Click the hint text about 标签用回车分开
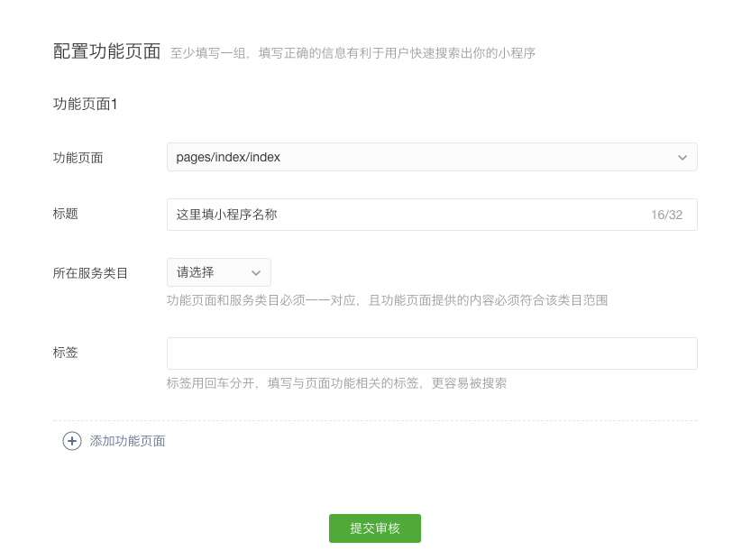The height and width of the screenshot is (560, 742). (x=336, y=383)
